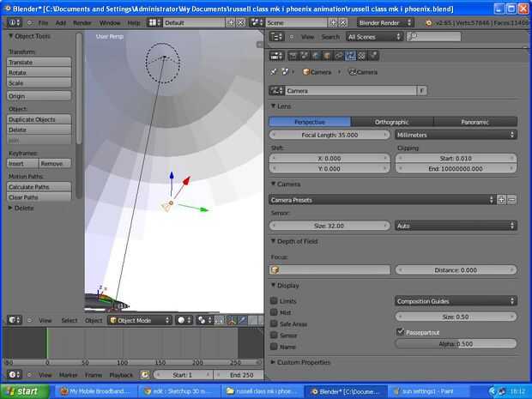Image resolution: width=532 pixels, height=399 pixels.
Task: Open the viewport shading sphere selector
Action: (184, 320)
